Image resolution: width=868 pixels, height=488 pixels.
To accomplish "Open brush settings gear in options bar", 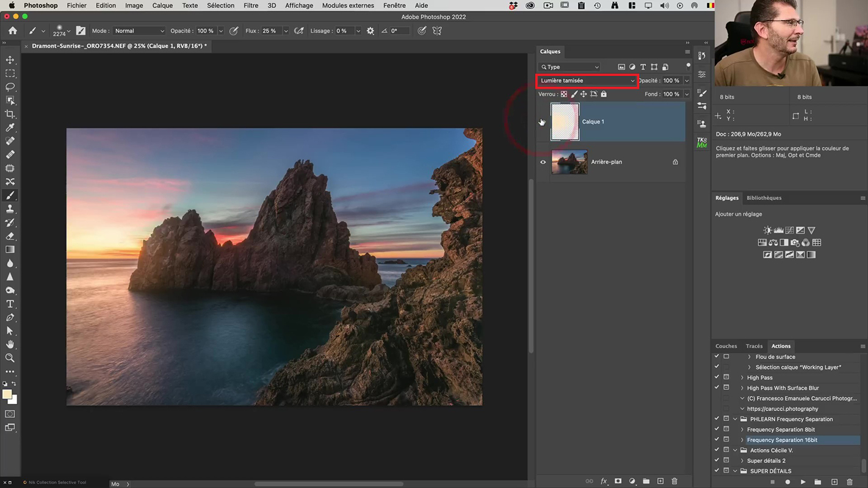I will point(371,31).
